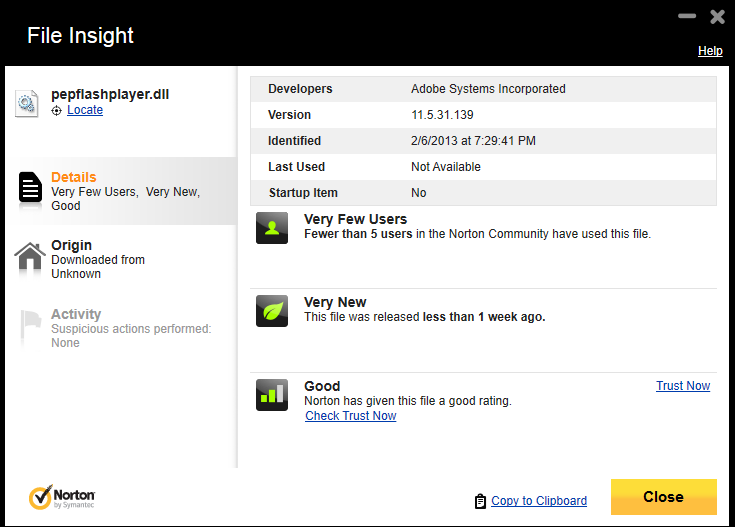Click the pepflashplayer.dll file icon
This screenshot has width=735, height=527.
(x=26, y=103)
